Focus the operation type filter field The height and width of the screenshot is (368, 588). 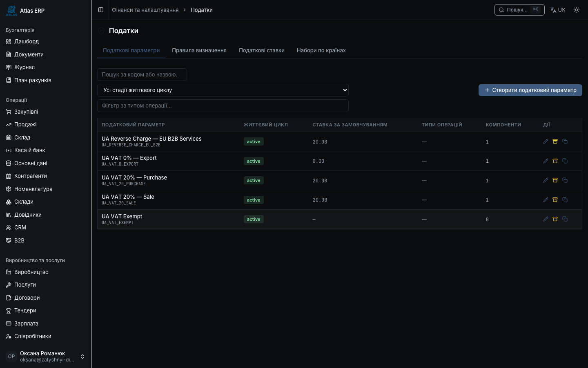[x=223, y=105]
